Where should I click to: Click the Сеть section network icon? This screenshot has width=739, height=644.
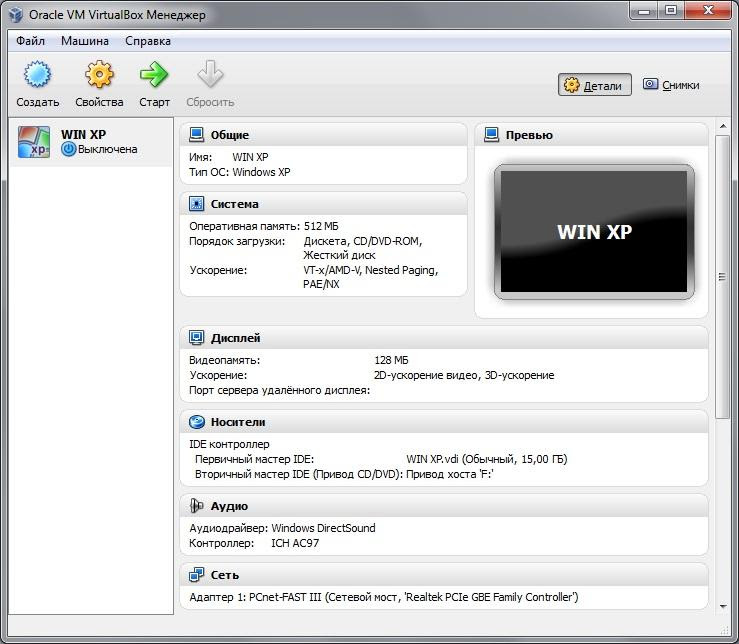point(197,575)
